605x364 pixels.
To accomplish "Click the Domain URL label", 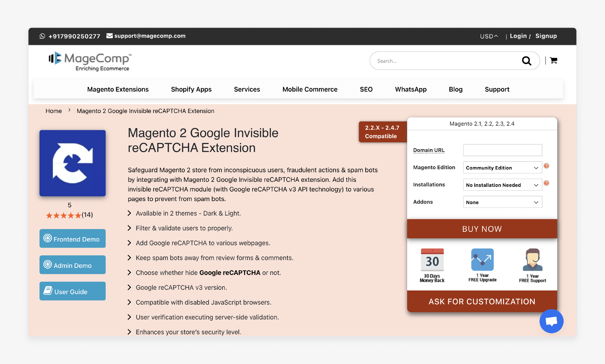I will 429,150.
